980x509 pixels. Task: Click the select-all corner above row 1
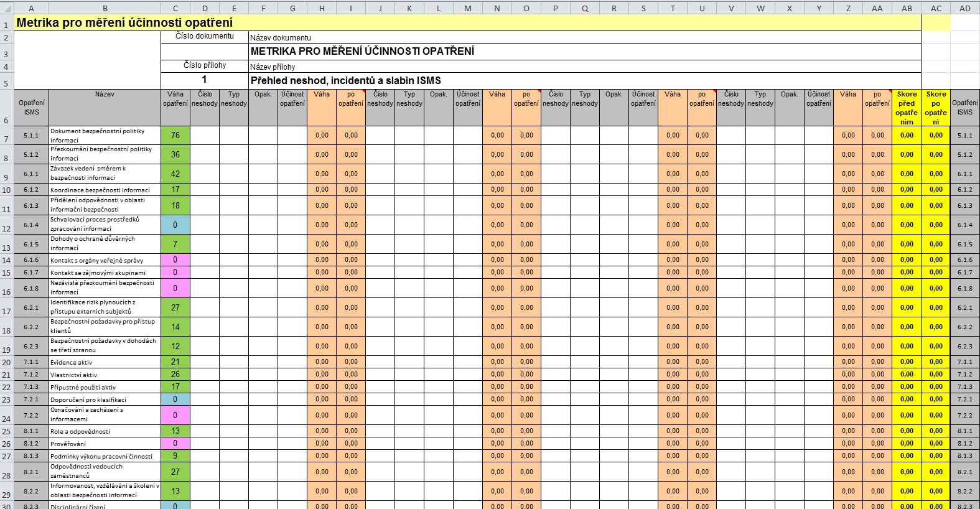click(7, 8)
